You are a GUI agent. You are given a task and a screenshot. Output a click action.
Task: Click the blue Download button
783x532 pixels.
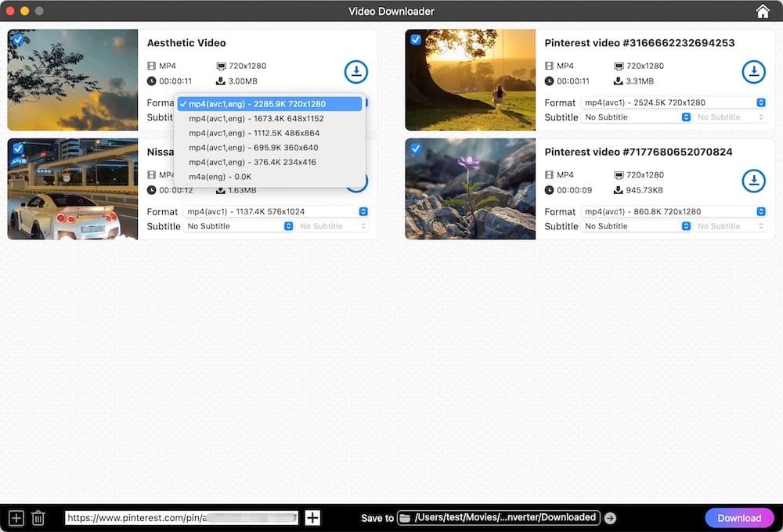click(x=739, y=517)
